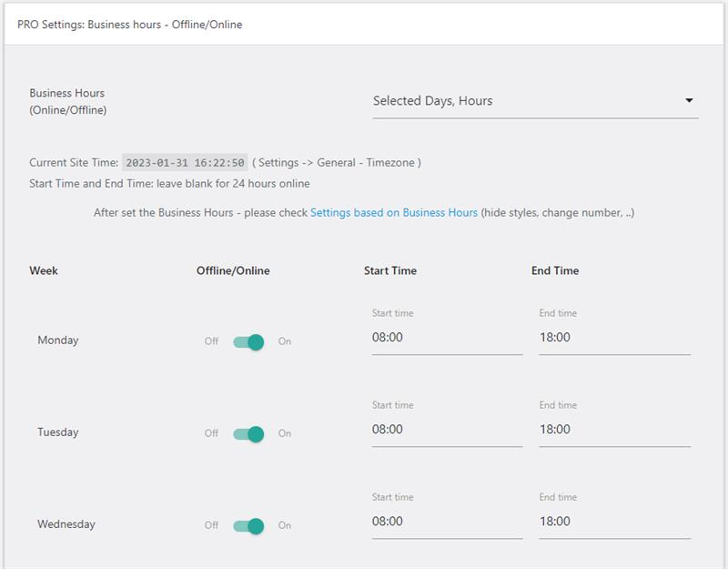The image size is (728, 569).
Task: Edit the Monday start time field
Action: (446, 338)
